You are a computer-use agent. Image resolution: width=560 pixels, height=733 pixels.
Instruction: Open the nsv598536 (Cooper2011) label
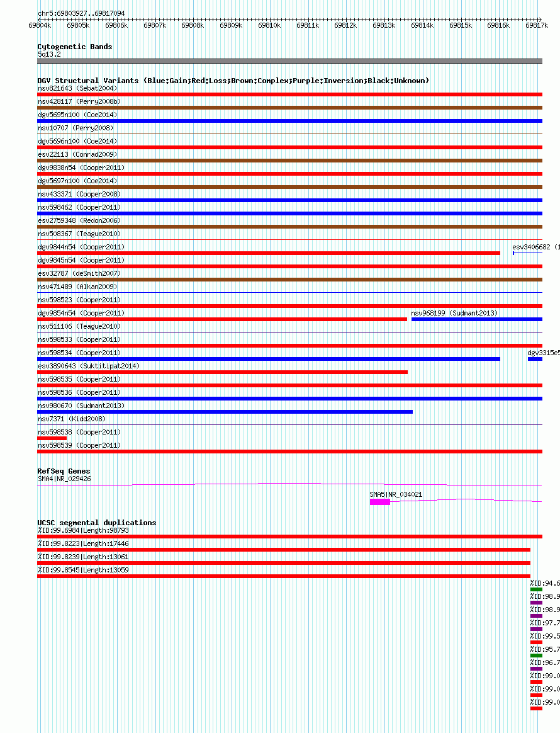pos(79,393)
